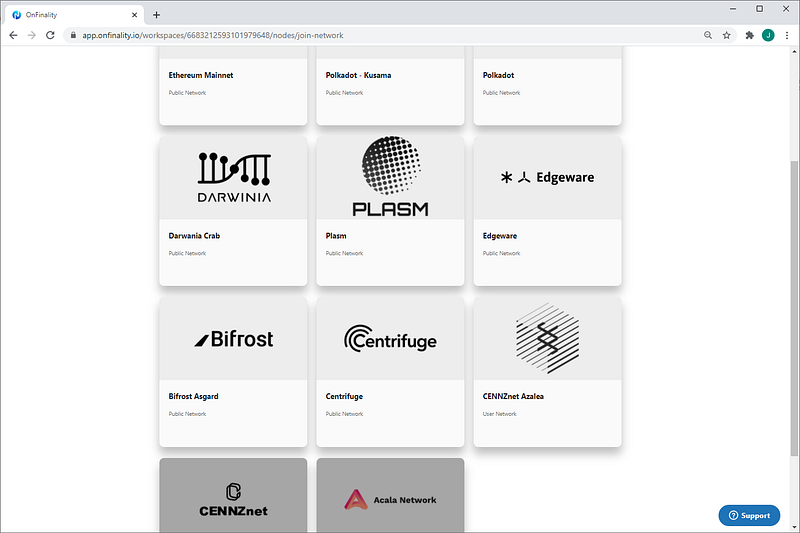Click the greyed CENNZnet logo card
Image resolution: width=800 pixels, height=533 pixels.
pos(233,495)
